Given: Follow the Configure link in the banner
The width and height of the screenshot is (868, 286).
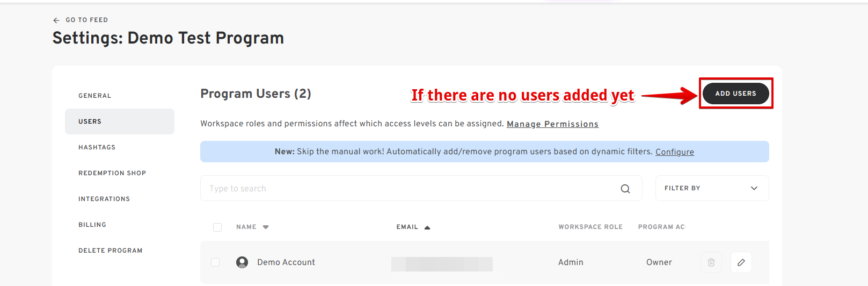Looking at the screenshot, I should (675, 152).
